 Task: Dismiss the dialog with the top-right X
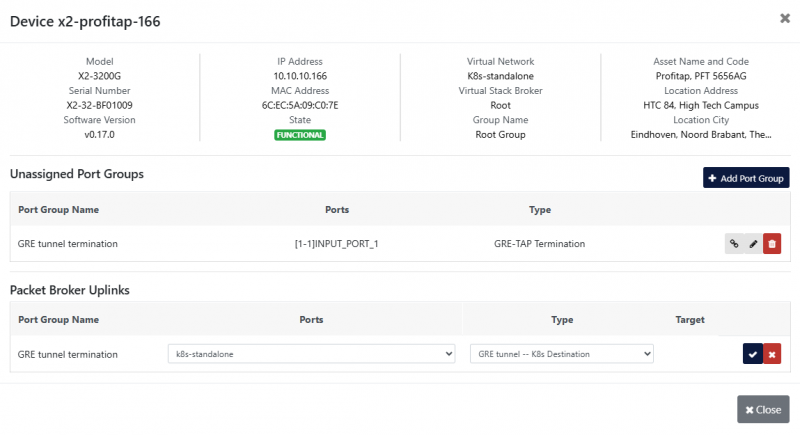click(782, 18)
